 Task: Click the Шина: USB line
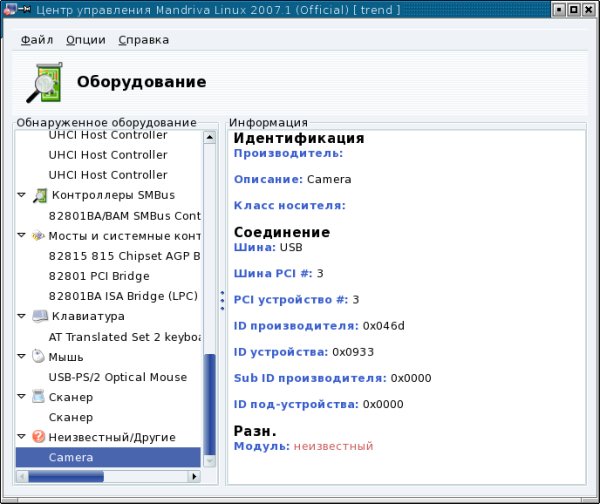coord(268,247)
